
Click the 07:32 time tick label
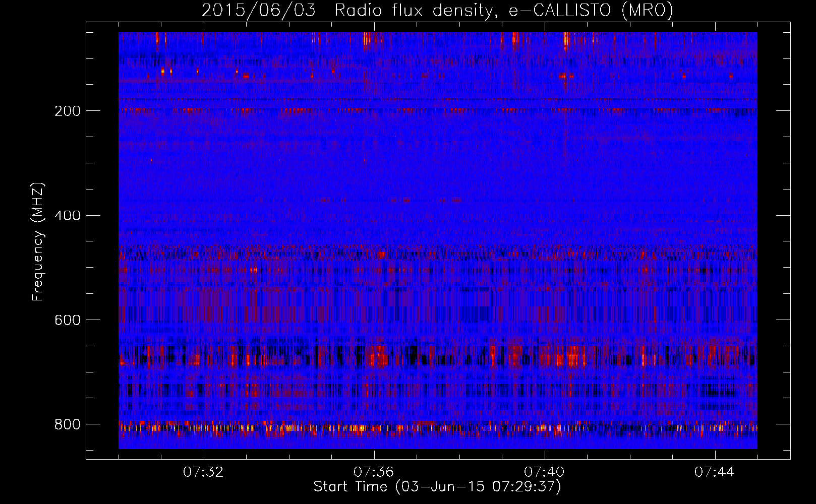click(203, 472)
